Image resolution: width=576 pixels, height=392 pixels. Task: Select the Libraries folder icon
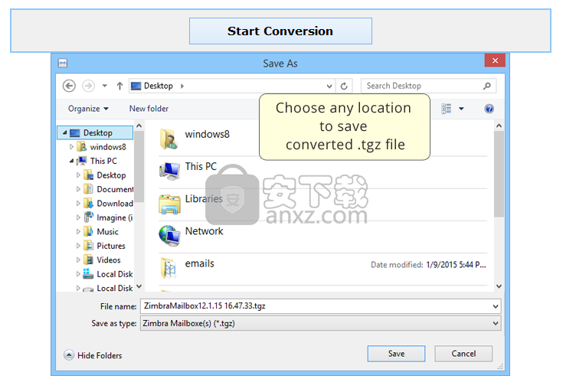[x=169, y=203]
